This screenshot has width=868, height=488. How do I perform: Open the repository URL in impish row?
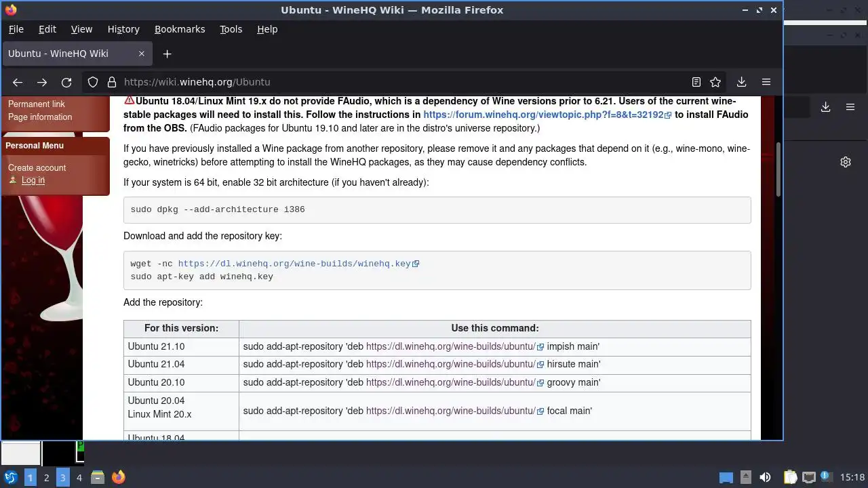point(454,346)
